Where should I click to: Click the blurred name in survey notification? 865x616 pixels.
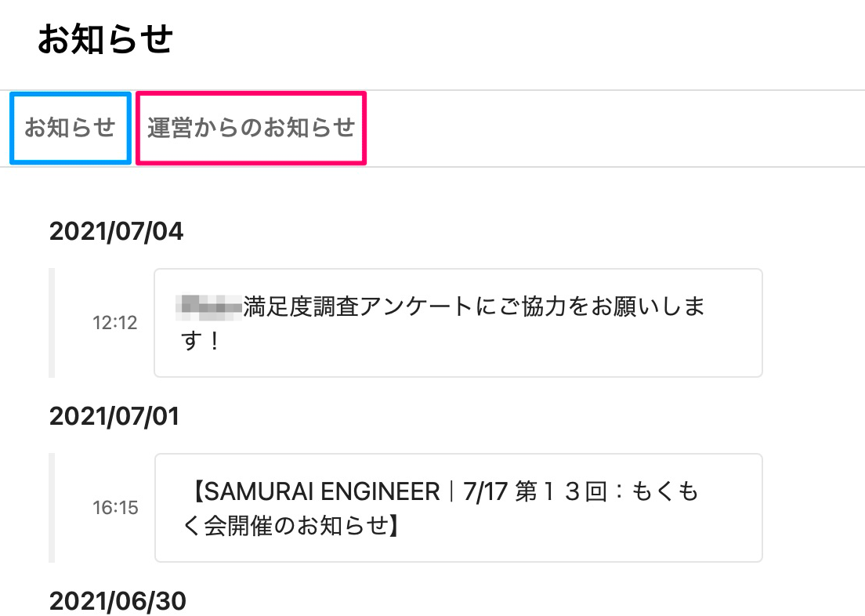(x=210, y=306)
